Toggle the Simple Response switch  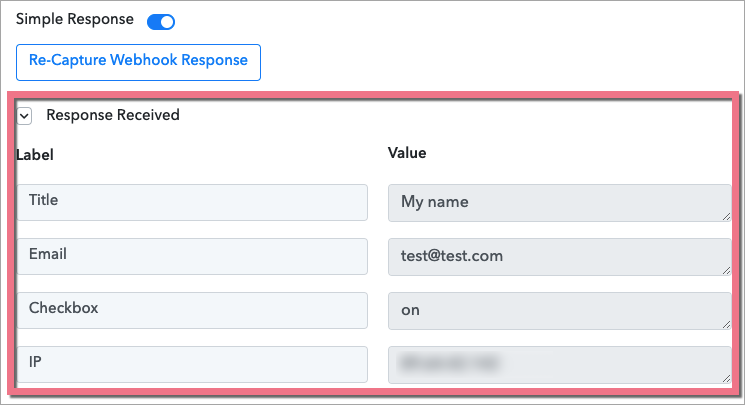tap(161, 22)
